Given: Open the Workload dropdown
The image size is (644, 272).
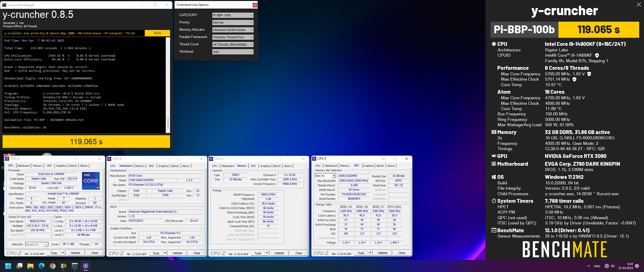Looking at the screenshot, I should [233, 52].
